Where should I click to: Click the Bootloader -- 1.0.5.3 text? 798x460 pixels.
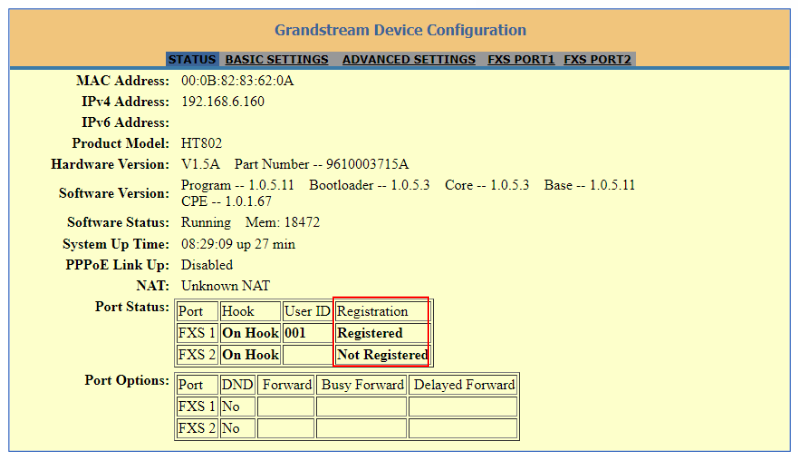[x=369, y=185]
